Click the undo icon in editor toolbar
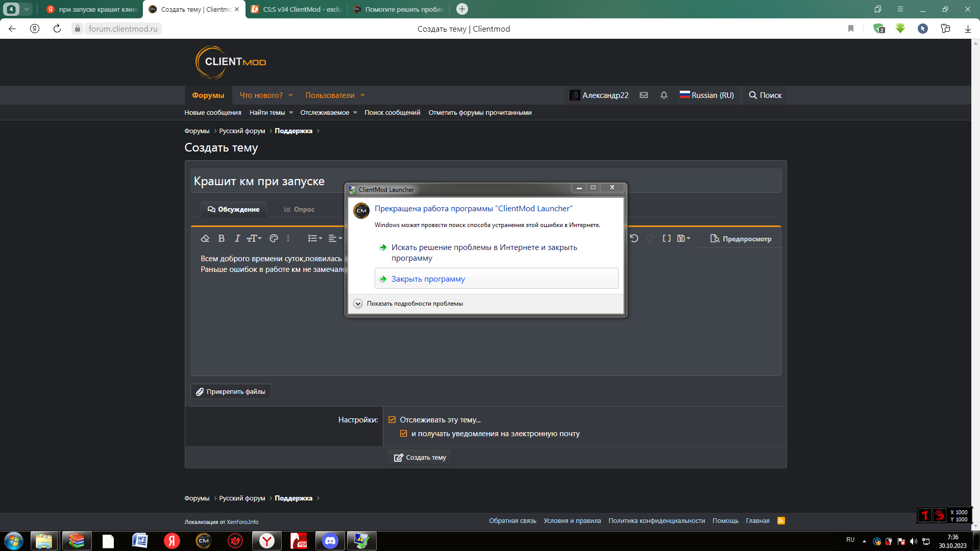The width and height of the screenshot is (980, 551). pos(634,238)
